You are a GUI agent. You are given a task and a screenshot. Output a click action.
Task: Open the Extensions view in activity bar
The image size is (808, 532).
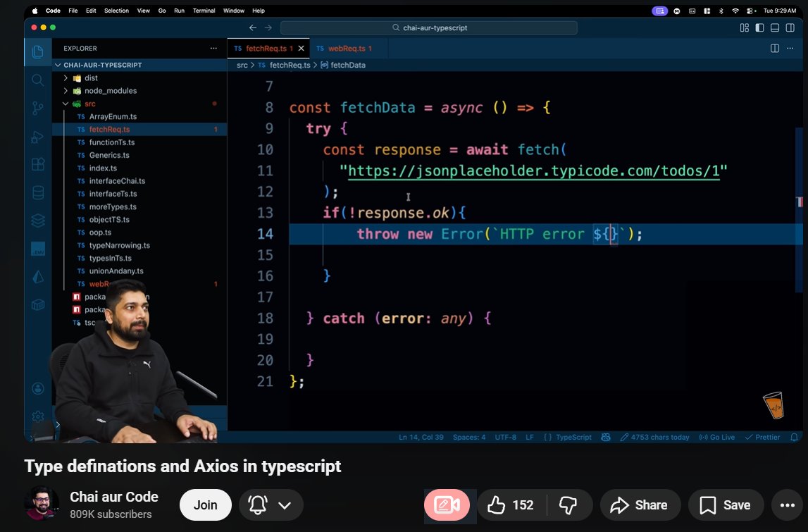pos(37,164)
